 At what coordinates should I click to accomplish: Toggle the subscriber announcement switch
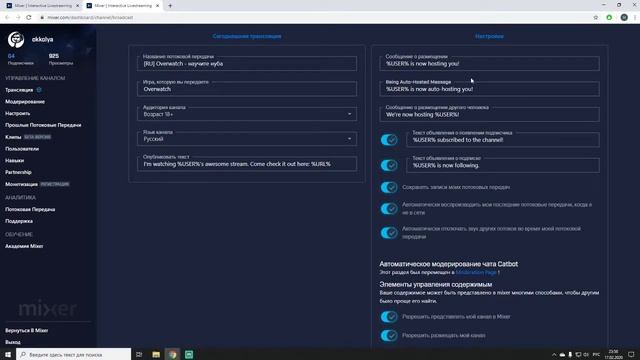pos(389,140)
